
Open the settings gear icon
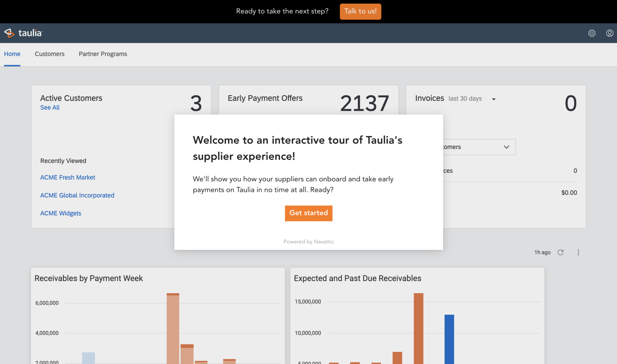[592, 33]
